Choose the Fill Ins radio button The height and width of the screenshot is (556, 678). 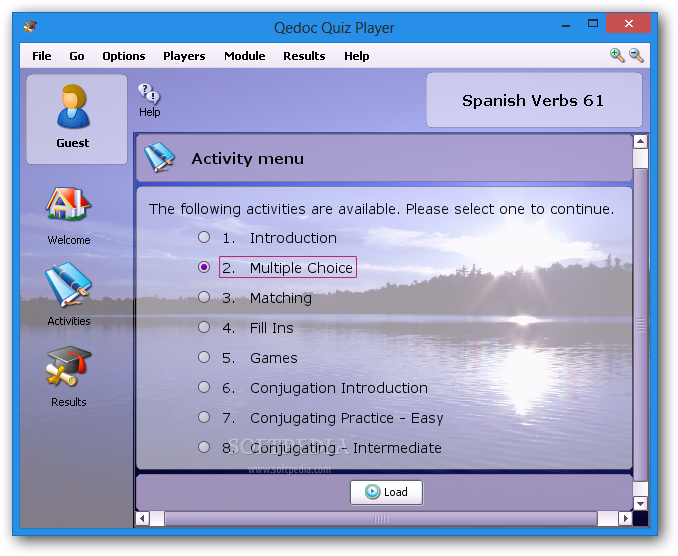coord(204,327)
